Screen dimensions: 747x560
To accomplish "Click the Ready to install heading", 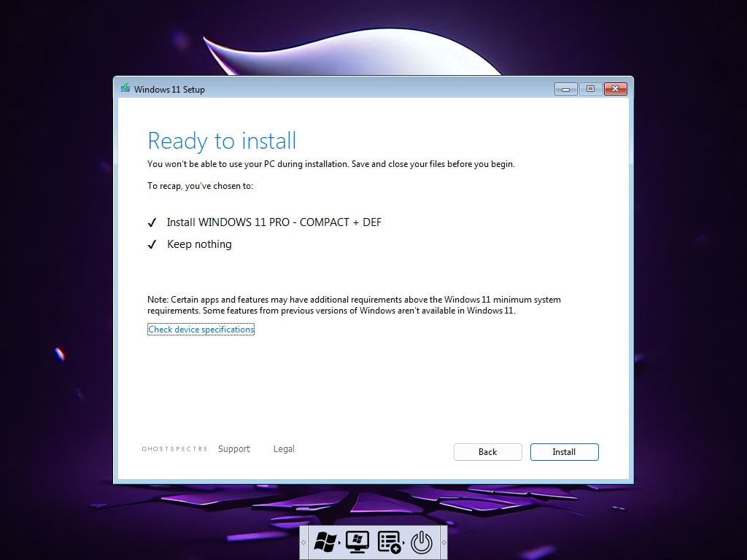I will pyautogui.click(x=222, y=141).
